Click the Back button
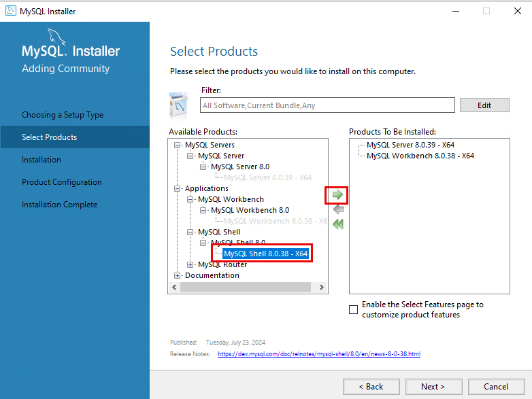The image size is (532, 399). [371, 387]
